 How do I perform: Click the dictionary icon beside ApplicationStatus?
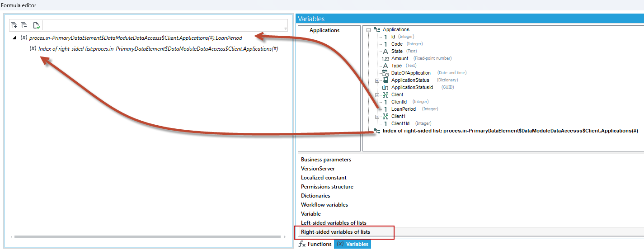(385, 80)
